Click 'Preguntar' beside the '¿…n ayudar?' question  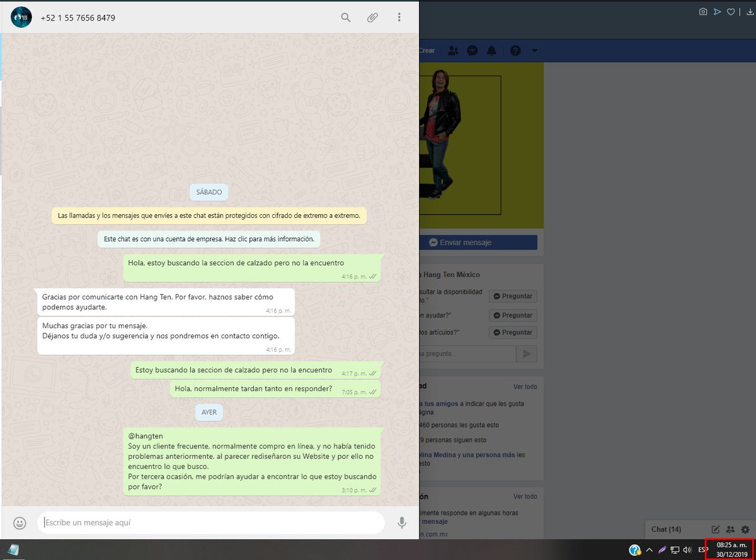pyautogui.click(x=513, y=315)
